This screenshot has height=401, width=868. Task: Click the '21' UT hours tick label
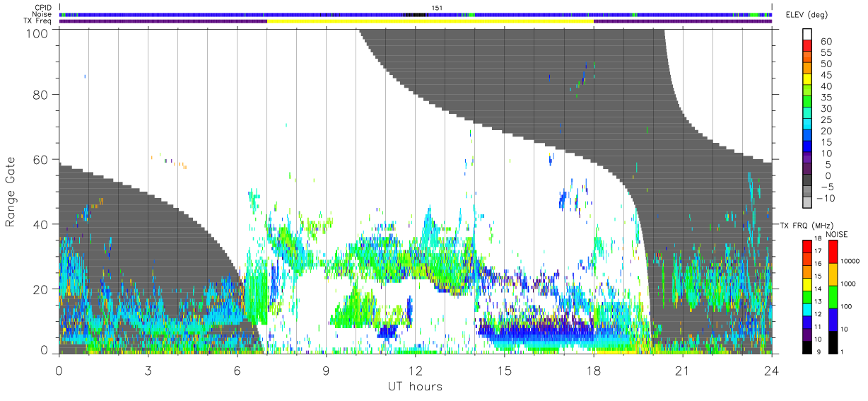click(x=683, y=371)
